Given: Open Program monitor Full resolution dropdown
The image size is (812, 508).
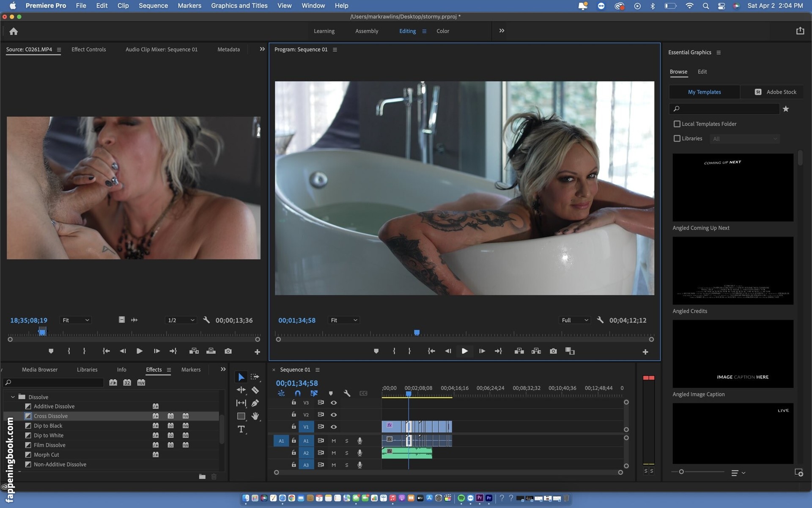Looking at the screenshot, I should (x=574, y=320).
